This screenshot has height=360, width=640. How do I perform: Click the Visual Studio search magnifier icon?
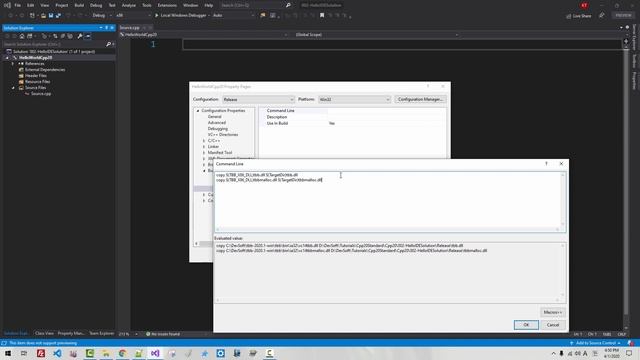[288, 5]
